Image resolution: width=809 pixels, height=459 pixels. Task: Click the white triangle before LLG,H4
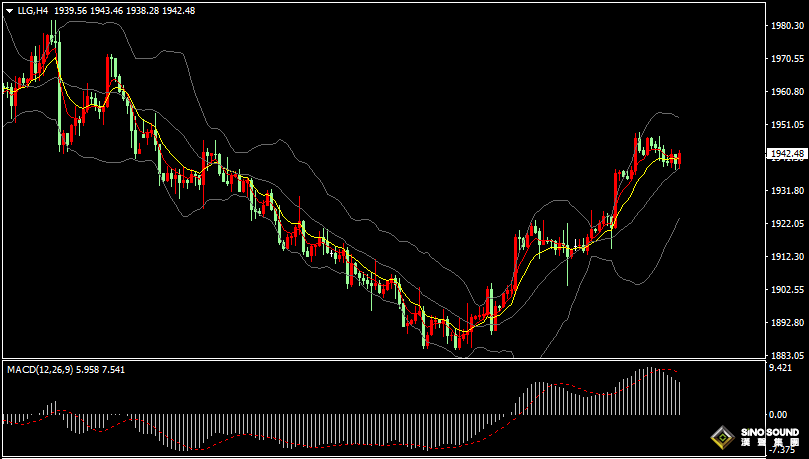pyautogui.click(x=9, y=10)
